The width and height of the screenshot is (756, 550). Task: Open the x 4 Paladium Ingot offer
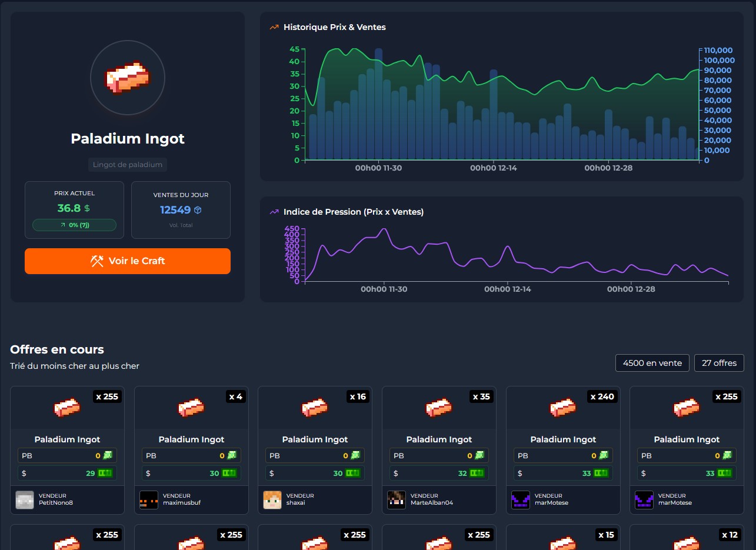click(191, 439)
